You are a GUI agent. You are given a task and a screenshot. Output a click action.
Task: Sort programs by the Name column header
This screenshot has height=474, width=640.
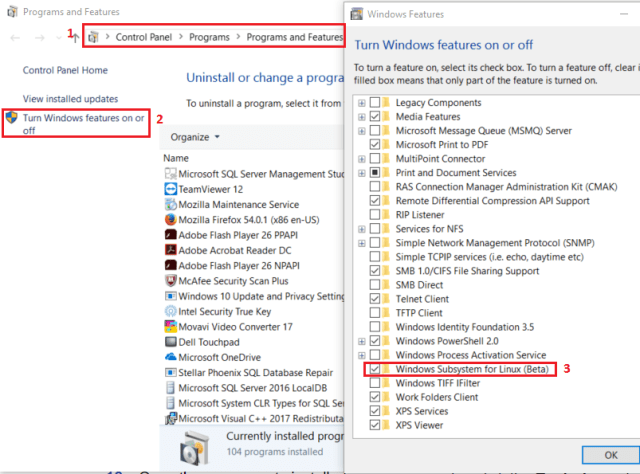click(176, 158)
